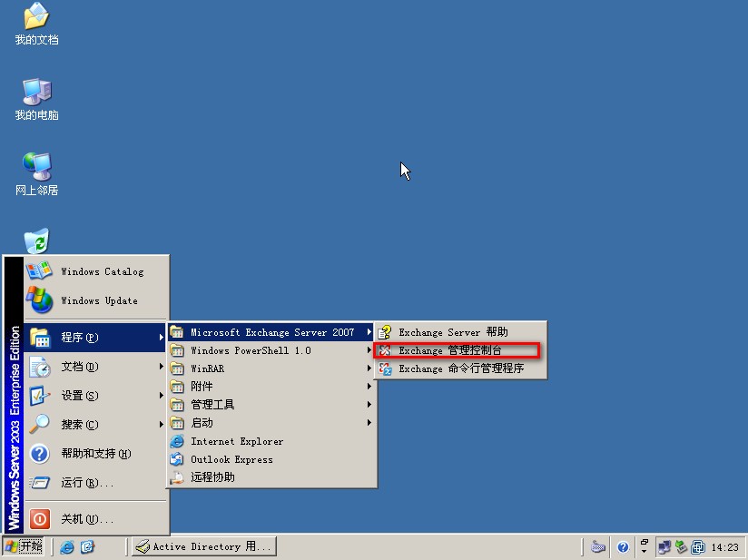
Task: Choose Windows Update in Start menu
Action: pos(95,300)
